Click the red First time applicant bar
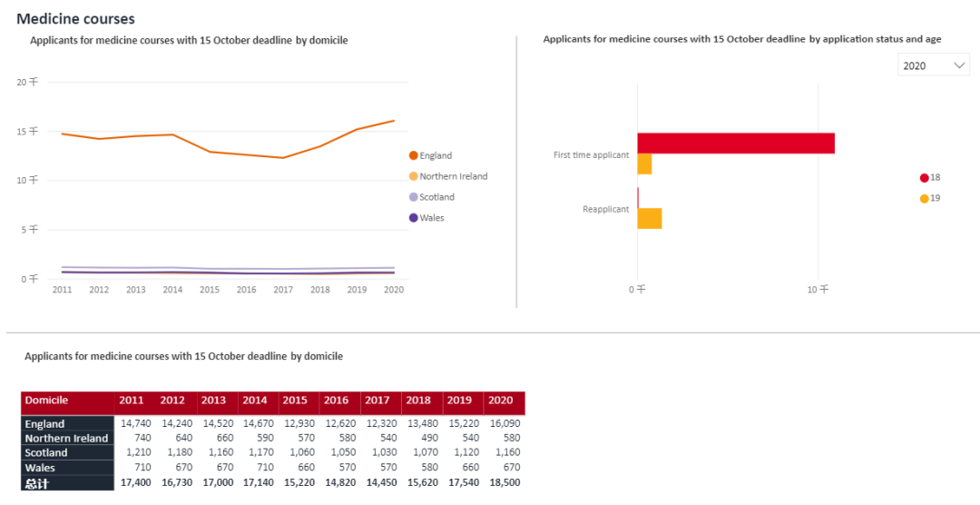This screenshot has height=505, width=980. pyautogui.click(x=735, y=143)
